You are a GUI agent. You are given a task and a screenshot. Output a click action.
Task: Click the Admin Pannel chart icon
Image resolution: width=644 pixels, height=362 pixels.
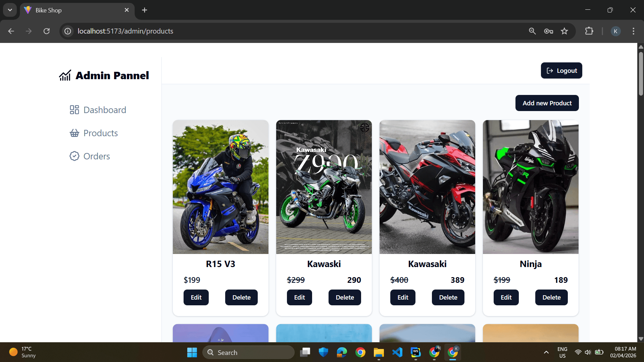65,75
